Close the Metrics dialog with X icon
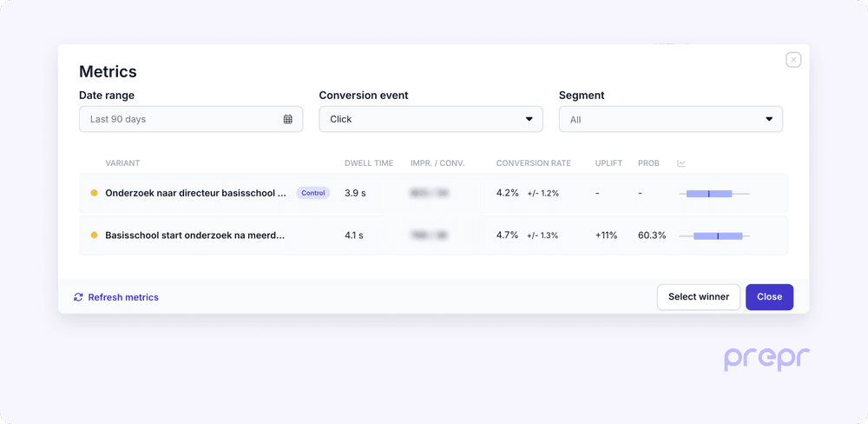This screenshot has height=424, width=868. pos(793,60)
